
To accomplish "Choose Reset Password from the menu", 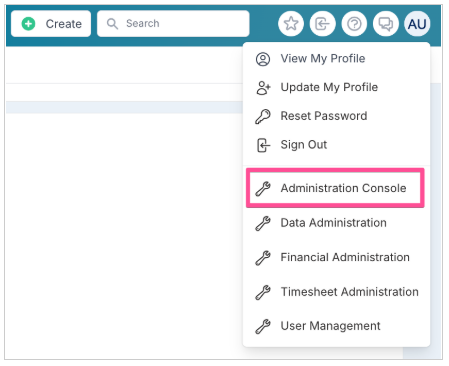I will point(337,116).
